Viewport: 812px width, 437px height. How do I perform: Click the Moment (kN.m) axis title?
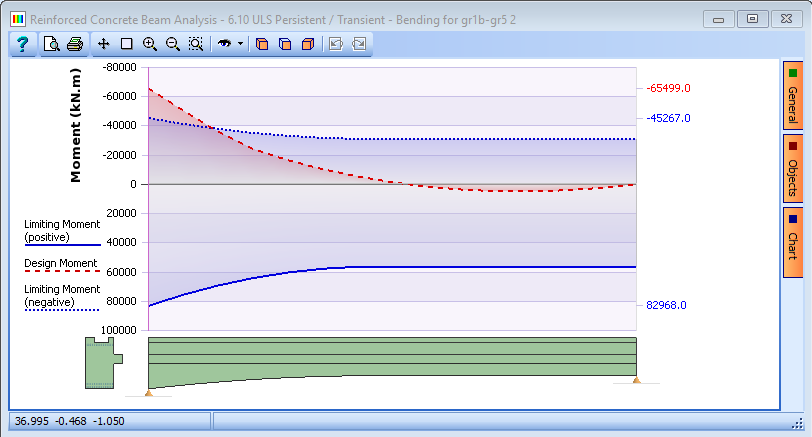click(76, 125)
